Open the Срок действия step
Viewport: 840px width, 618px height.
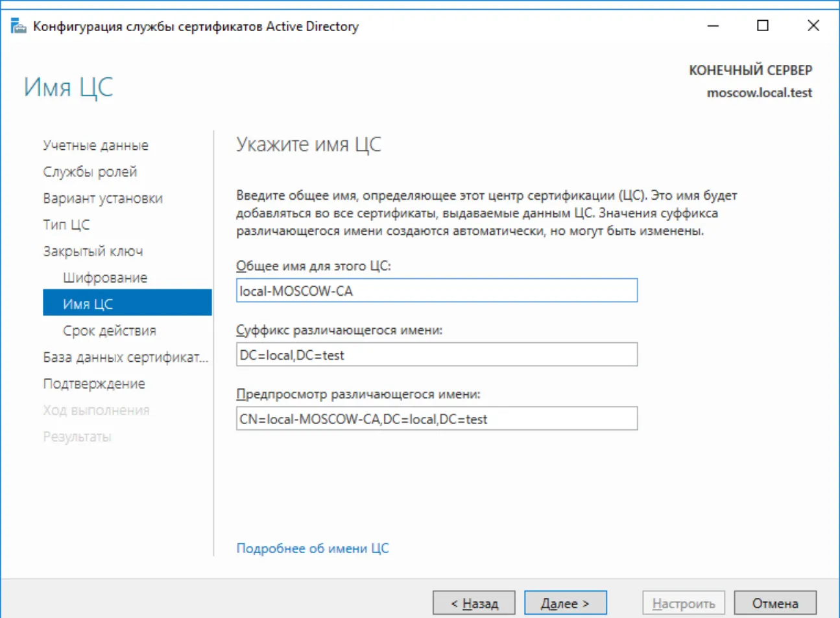[110, 331]
